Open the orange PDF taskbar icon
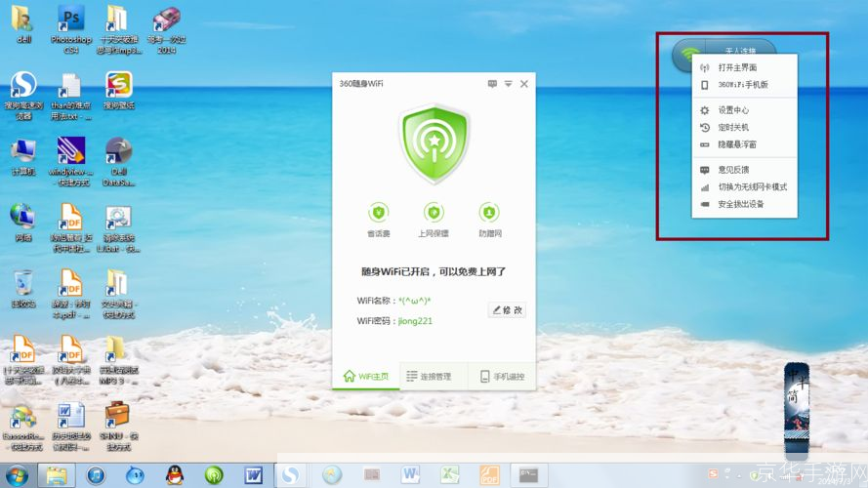Viewport: 868px width, 488px height. pos(489,474)
